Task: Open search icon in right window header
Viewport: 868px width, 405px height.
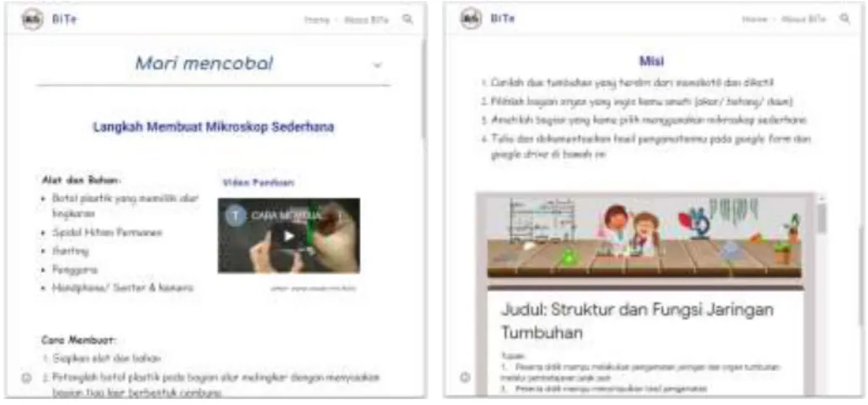Action: pos(844,19)
